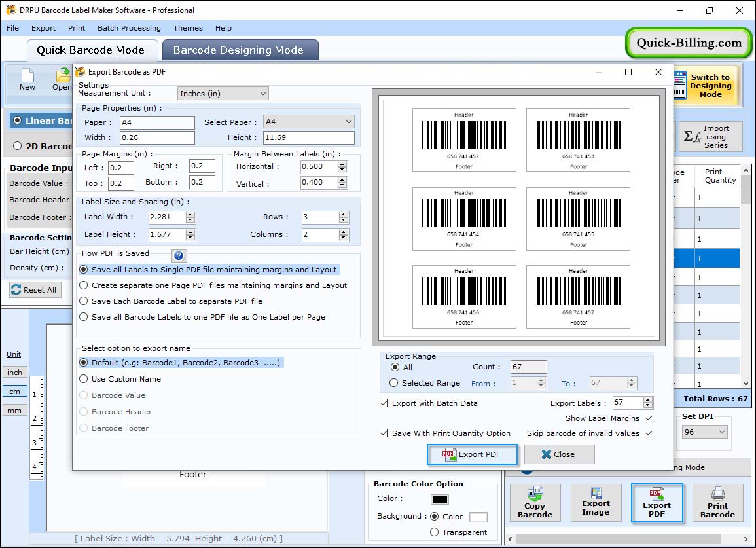Click the help question mark icon
Image resolution: width=756 pixels, height=548 pixels.
coord(179,256)
